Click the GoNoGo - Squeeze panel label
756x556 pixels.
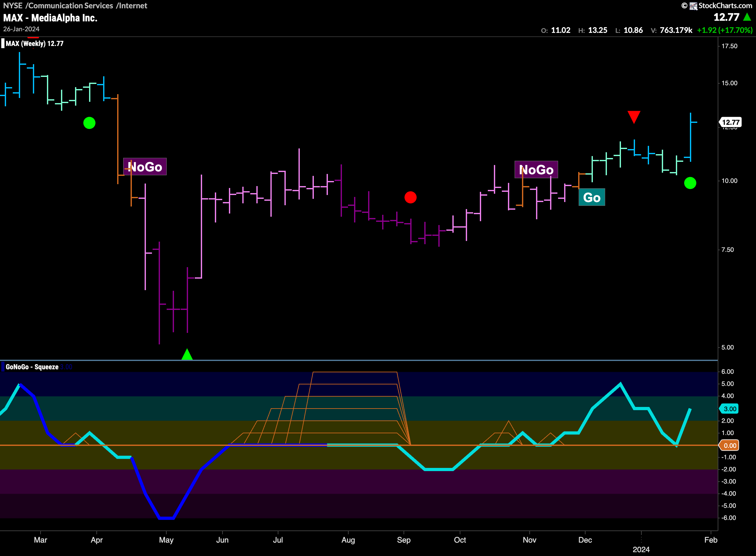pos(32,367)
